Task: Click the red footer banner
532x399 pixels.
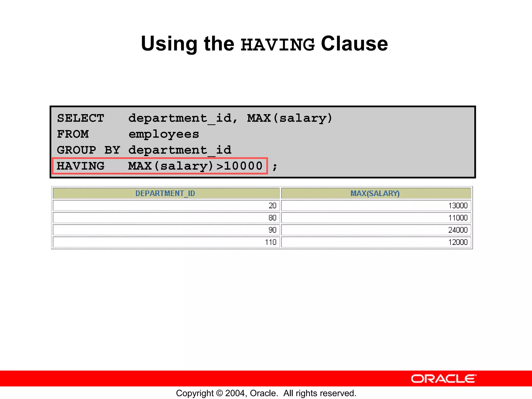Action: [x=208, y=378]
